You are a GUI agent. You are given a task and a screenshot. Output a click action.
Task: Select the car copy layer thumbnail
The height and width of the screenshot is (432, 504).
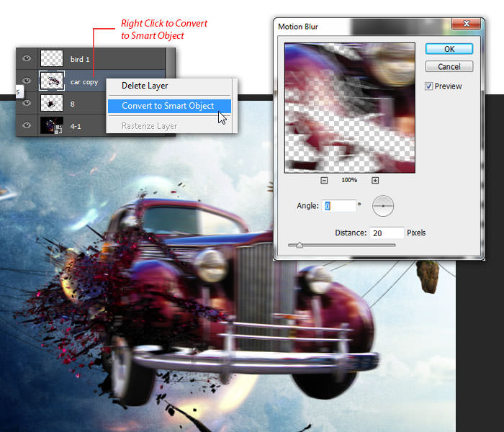pyautogui.click(x=52, y=81)
